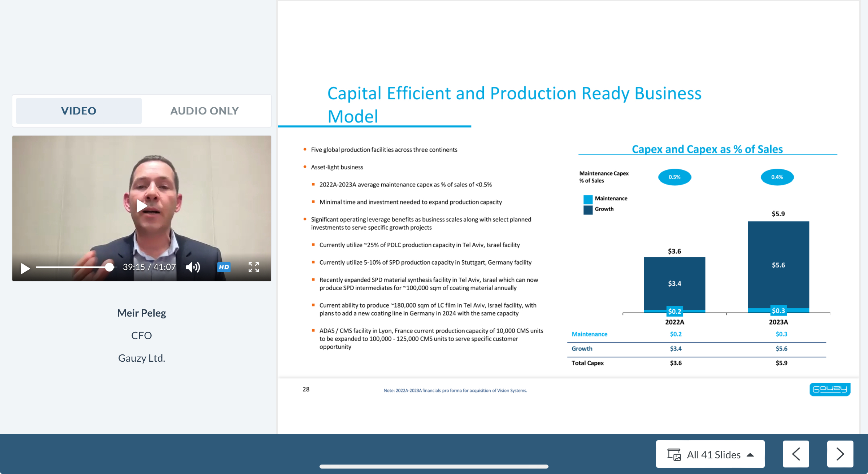This screenshot has height=474, width=868.
Task: Click the 2023A growth capex bar
Action: [x=778, y=265]
